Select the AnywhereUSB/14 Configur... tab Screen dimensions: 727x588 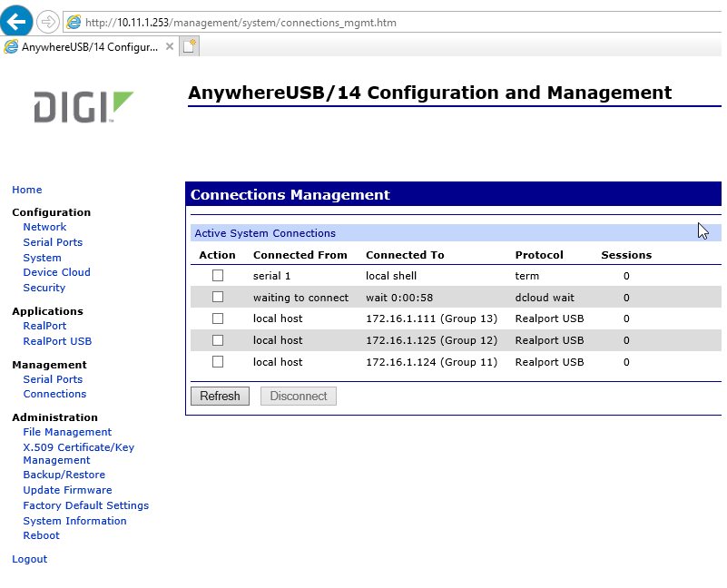tap(90, 47)
